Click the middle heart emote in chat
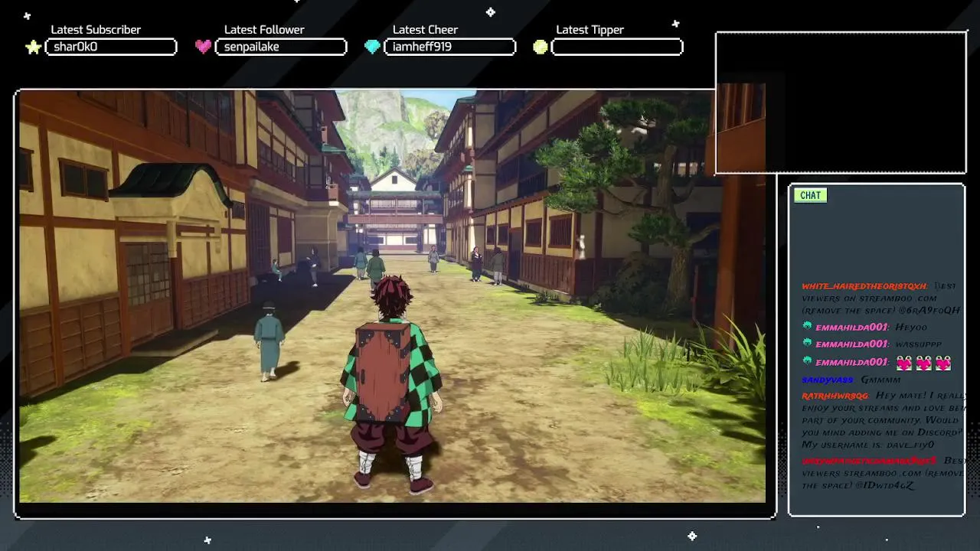 pyautogui.click(x=923, y=363)
